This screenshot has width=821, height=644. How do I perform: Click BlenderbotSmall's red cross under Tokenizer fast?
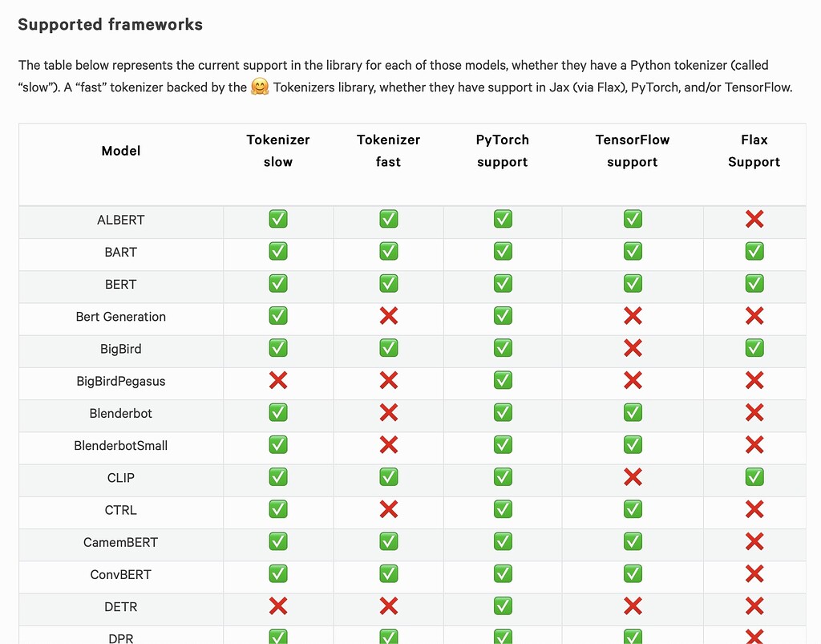[389, 445]
